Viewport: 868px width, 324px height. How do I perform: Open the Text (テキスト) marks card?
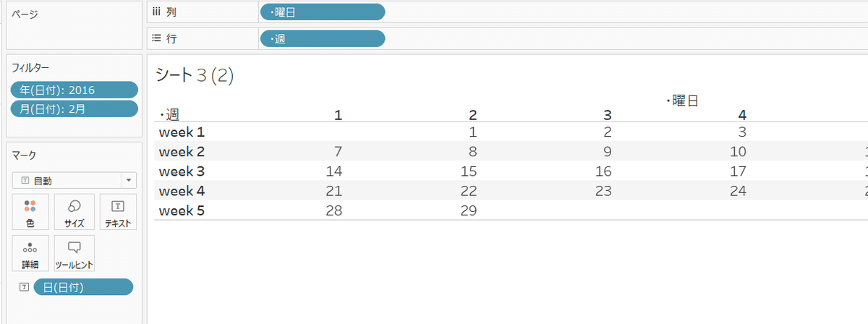pos(118,212)
